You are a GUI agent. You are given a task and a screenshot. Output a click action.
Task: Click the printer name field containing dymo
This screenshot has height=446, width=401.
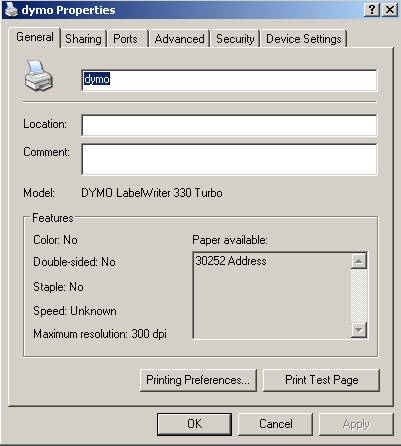pyautogui.click(x=229, y=80)
